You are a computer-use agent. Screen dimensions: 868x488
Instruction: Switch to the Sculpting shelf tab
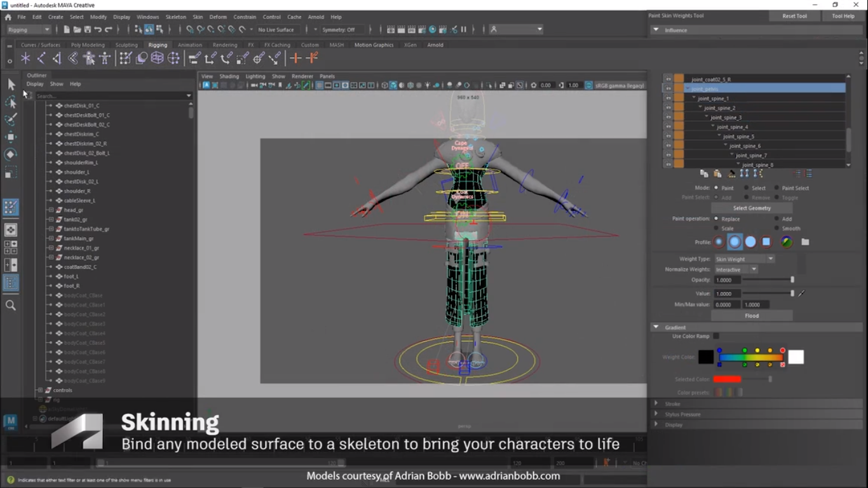(126, 45)
